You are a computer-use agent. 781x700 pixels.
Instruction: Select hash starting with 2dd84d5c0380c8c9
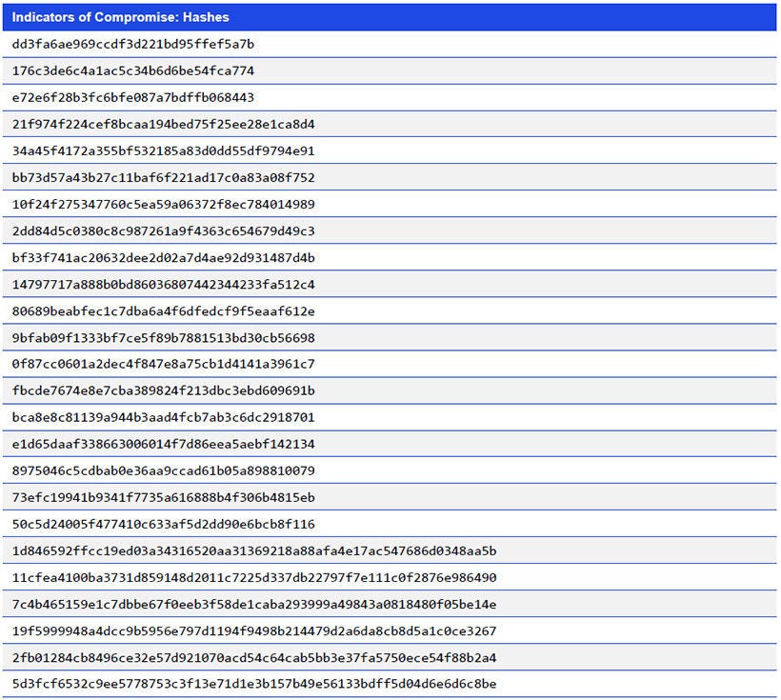tap(164, 231)
